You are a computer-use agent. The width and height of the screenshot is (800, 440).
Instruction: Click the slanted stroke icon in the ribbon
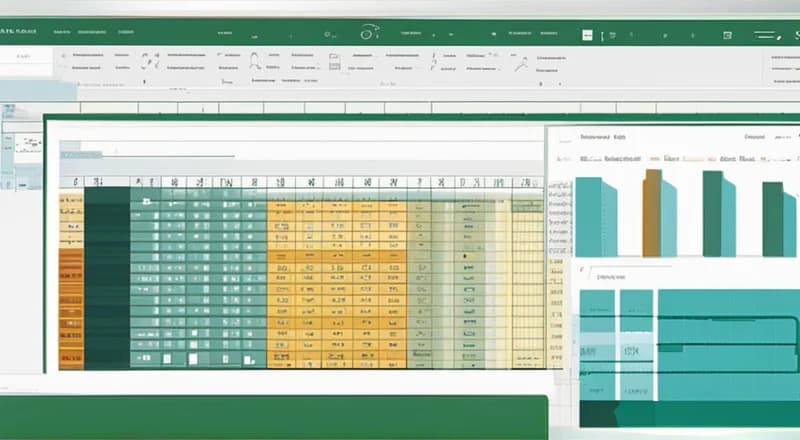435,62
